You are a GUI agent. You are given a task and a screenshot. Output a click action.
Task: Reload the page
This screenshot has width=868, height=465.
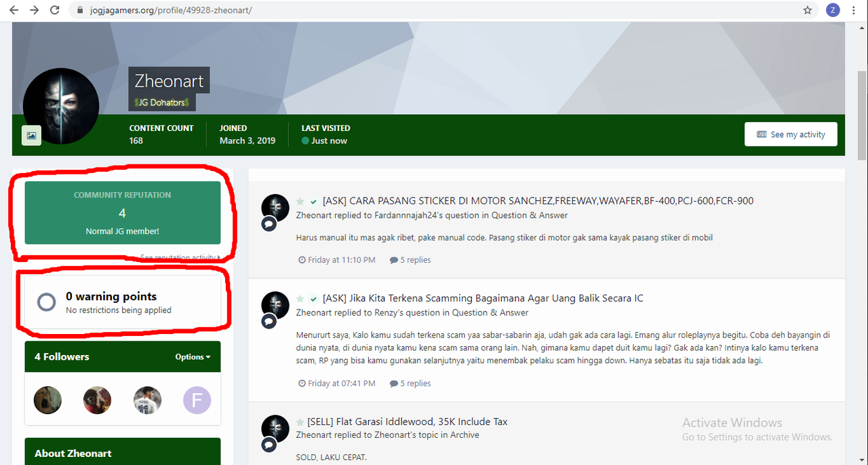coord(55,10)
